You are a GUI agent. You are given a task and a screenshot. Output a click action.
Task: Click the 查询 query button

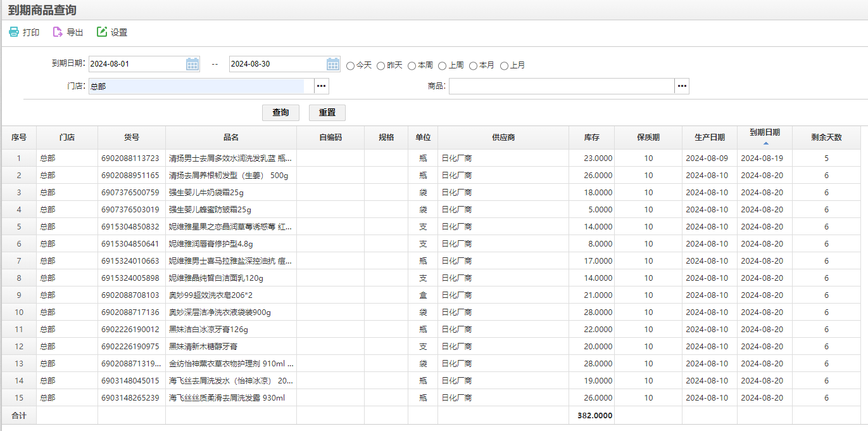tap(280, 112)
